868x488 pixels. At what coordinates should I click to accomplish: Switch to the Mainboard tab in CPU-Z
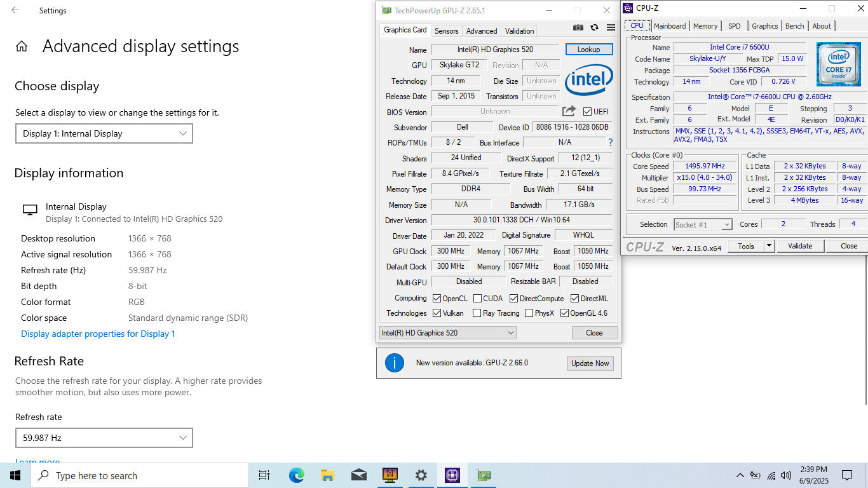pos(670,26)
